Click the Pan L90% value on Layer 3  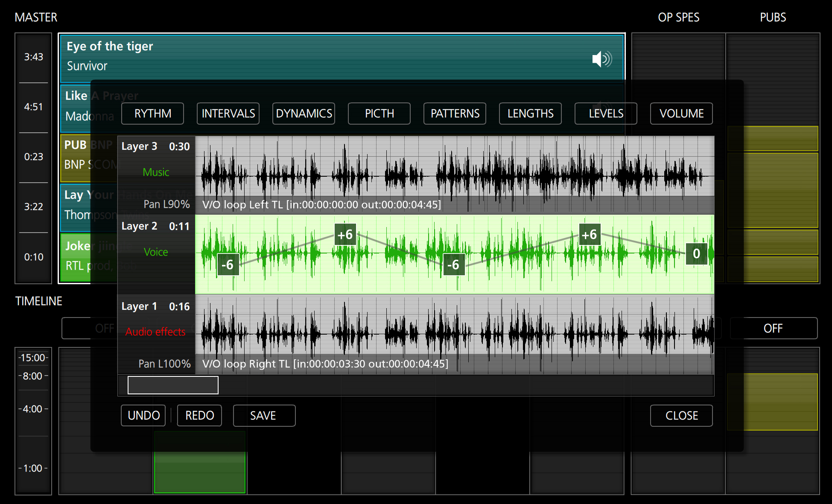tap(166, 204)
